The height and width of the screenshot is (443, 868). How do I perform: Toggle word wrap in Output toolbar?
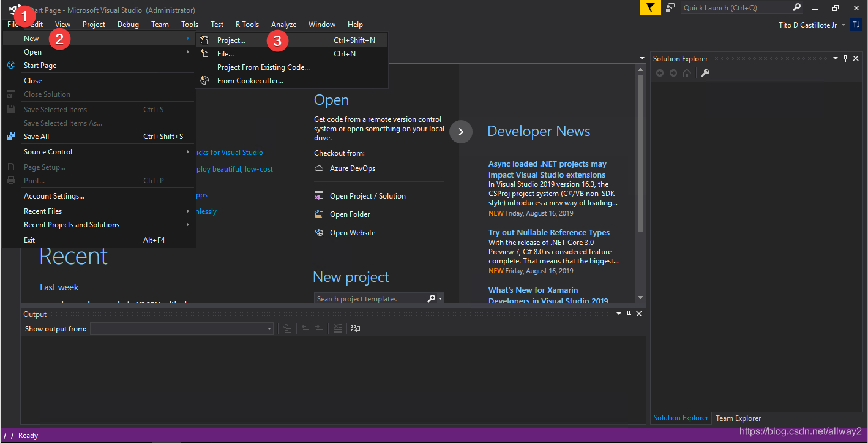pyautogui.click(x=355, y=328)
